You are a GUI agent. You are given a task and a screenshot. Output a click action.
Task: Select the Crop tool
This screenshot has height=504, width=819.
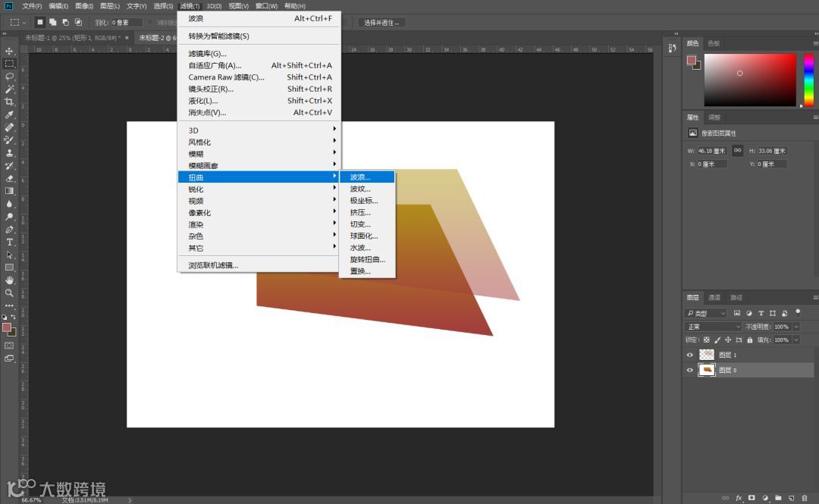9,102
